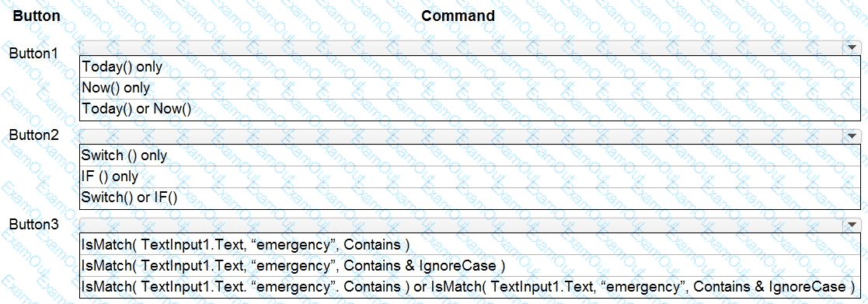This screenshot has width=868, height=304.
Task: Open the Button1 dropdown arrow
Action: [x=852, y=47]
